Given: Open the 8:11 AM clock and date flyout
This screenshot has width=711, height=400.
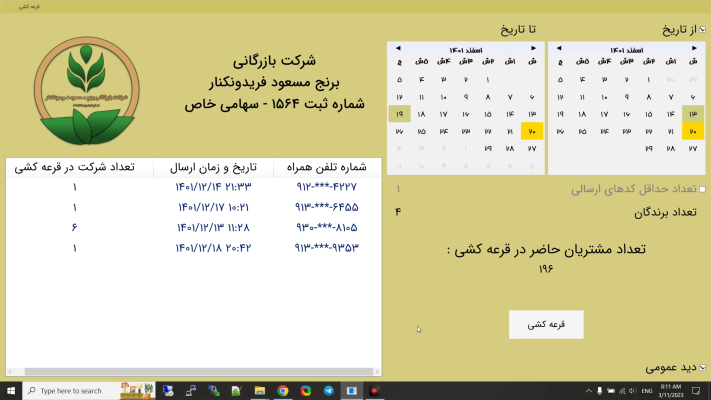Looking at the screenshot, I should tap(671, 391).
